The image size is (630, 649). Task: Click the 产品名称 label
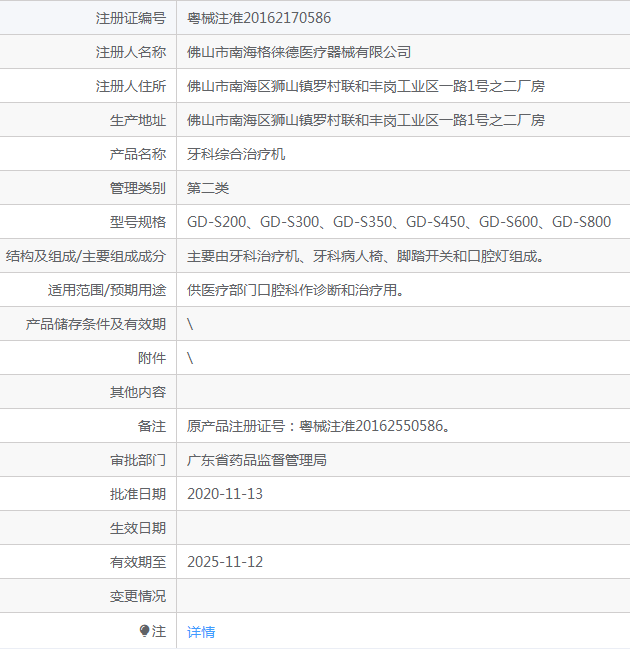(x=138, y=154)
